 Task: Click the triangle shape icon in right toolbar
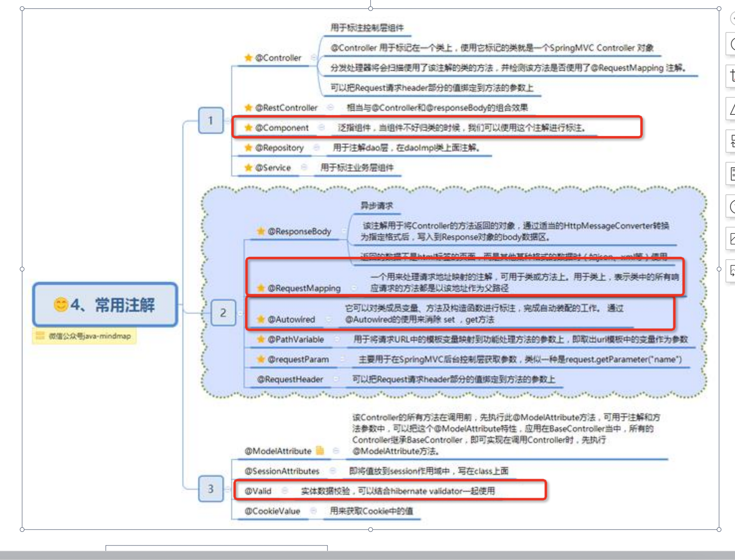coord(732,109)
